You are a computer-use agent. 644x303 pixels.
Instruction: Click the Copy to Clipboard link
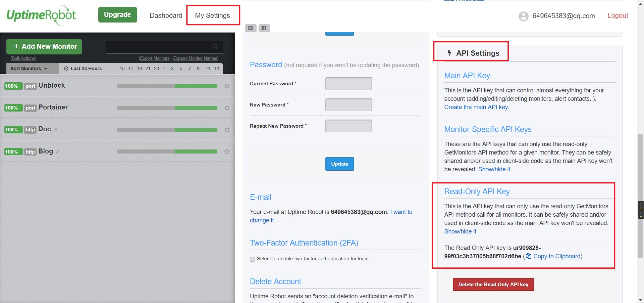(x=557, y=256)
